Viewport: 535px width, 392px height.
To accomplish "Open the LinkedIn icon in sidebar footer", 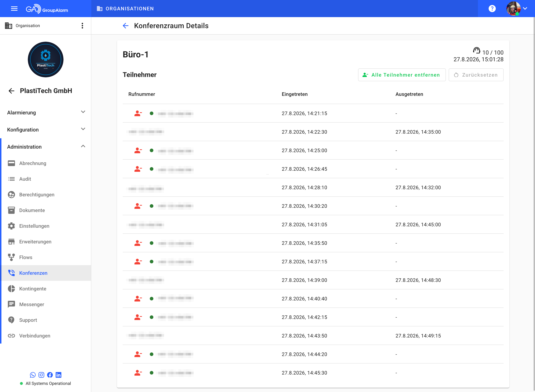I will [x=58, y=375].
